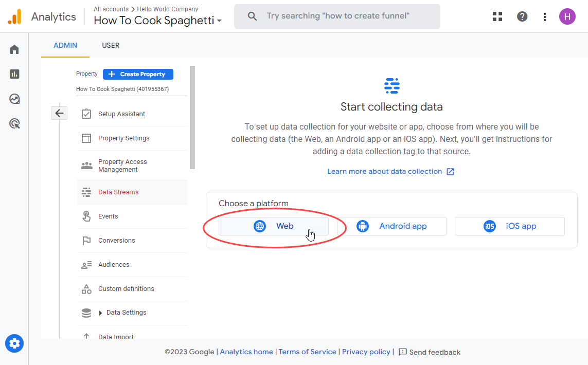Choose the Web platform button
This screenshot has height=365, width=588.
coord(273,226)
